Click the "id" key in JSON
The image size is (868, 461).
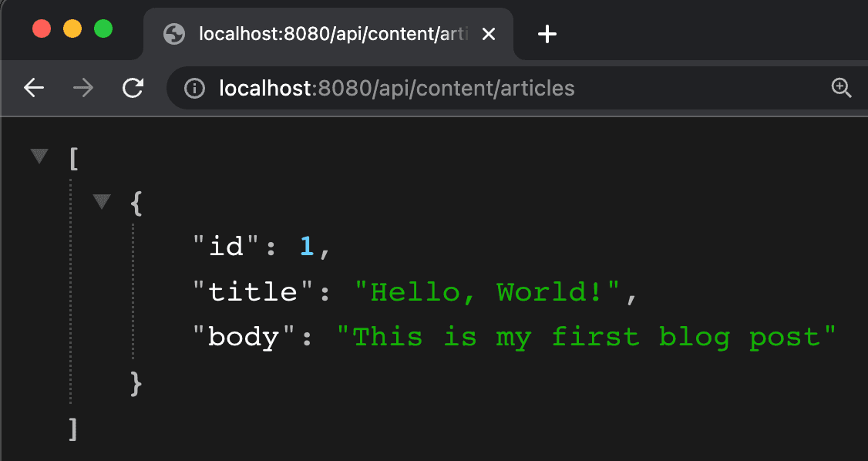[227, 247]
